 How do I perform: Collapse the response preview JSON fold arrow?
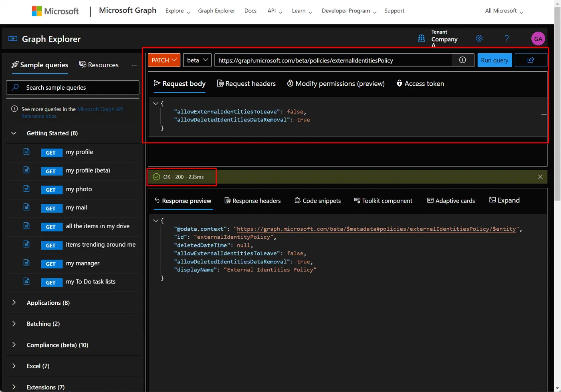point(155,221)
